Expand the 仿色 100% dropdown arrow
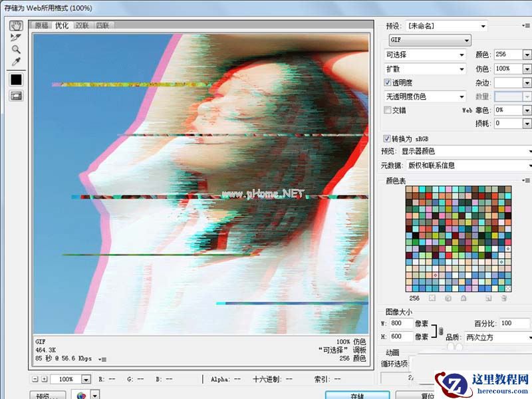The width and height of the screenshot is (532, 399). [x=527, y=69]
